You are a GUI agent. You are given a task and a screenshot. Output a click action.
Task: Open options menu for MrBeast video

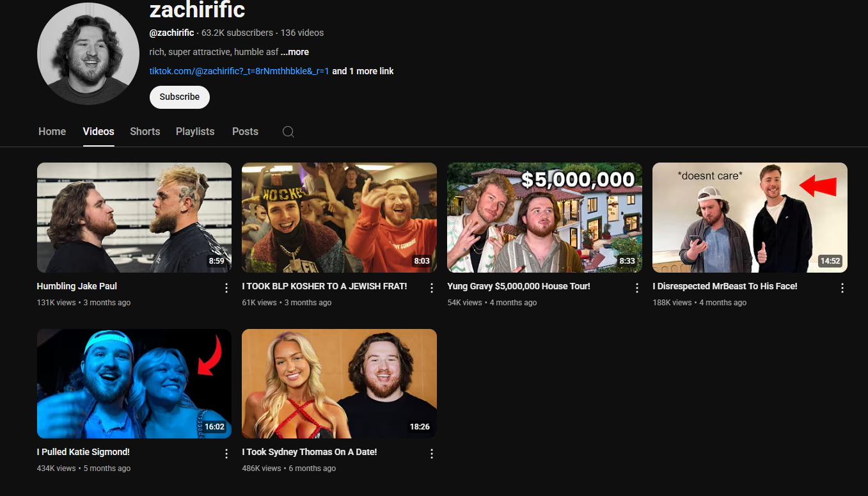[x=842, y=288]
